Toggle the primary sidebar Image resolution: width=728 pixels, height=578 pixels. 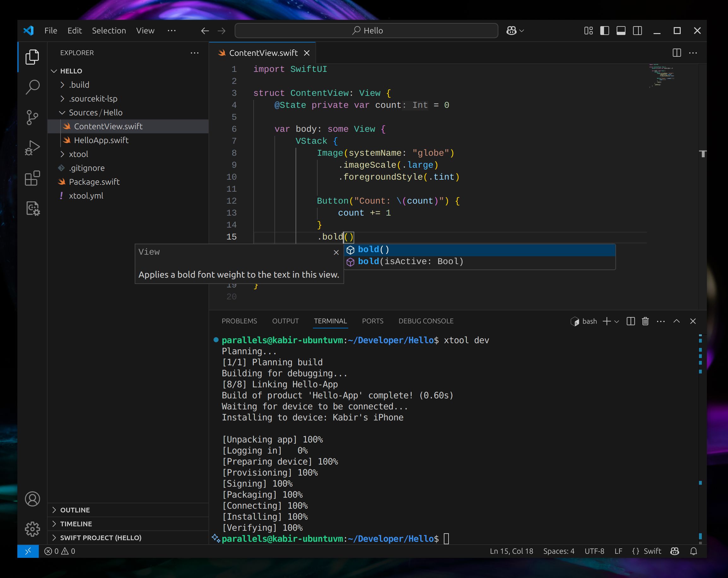(605, 30)
